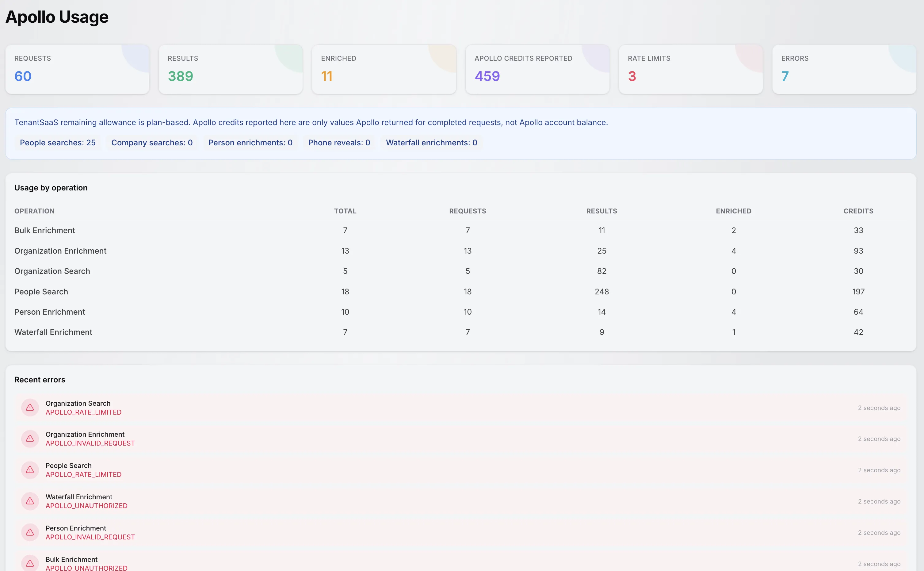
Task: Click the Person enrichments: 0 chip
Action: (x=250, y=143)
